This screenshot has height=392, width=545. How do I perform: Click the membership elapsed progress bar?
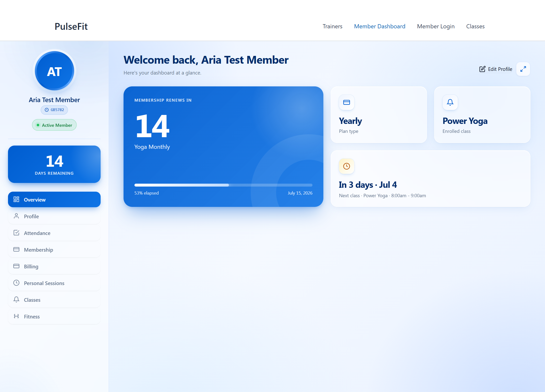(x=223, y=185)
